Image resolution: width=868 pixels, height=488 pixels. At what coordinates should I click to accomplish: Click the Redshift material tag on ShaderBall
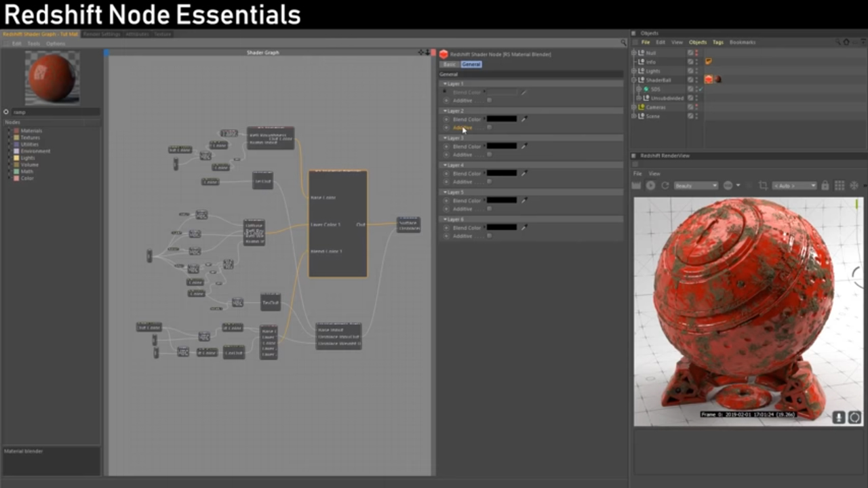coord(708,79)
